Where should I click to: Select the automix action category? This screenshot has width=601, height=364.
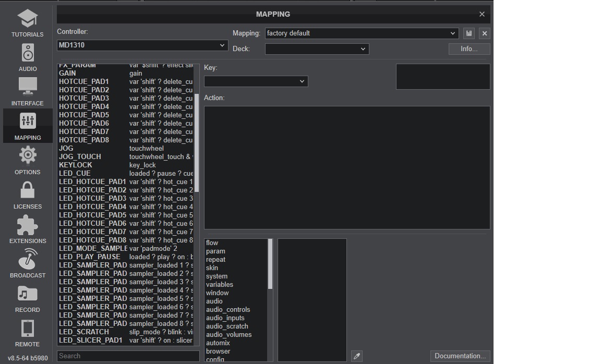click(x=236, y=343)
